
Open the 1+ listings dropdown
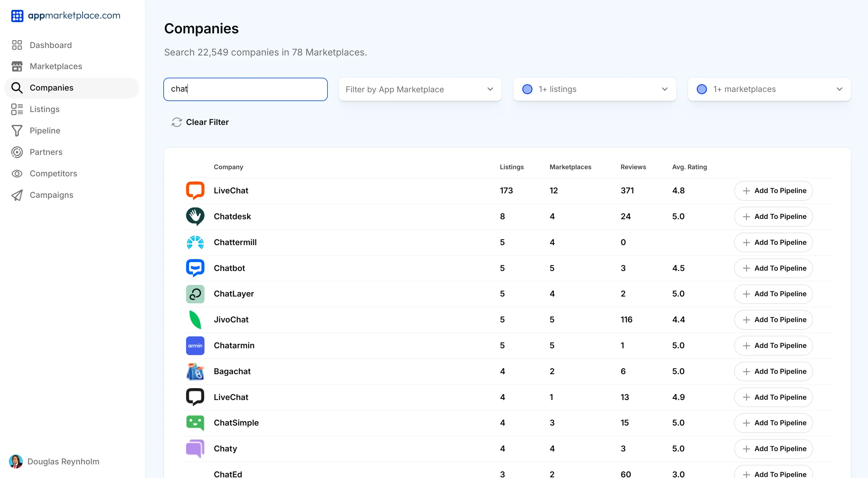click(x=595, y=89)
